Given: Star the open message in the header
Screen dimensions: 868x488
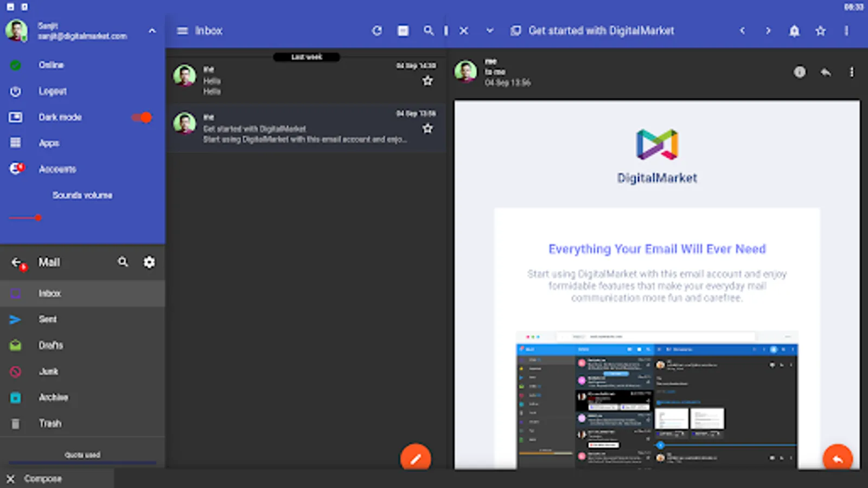Looking at the screenshot, I should [x=820, y=31].
